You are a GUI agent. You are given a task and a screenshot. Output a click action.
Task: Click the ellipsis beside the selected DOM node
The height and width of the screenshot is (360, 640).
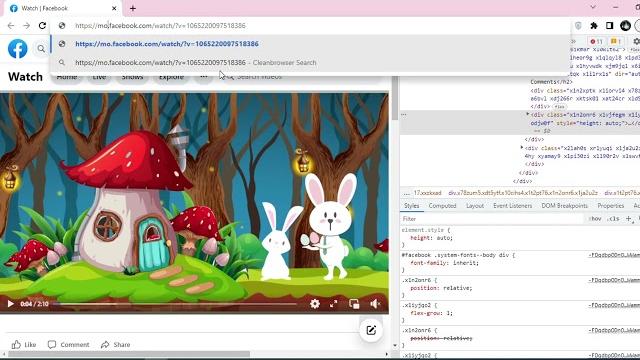(x=404, y=115)
